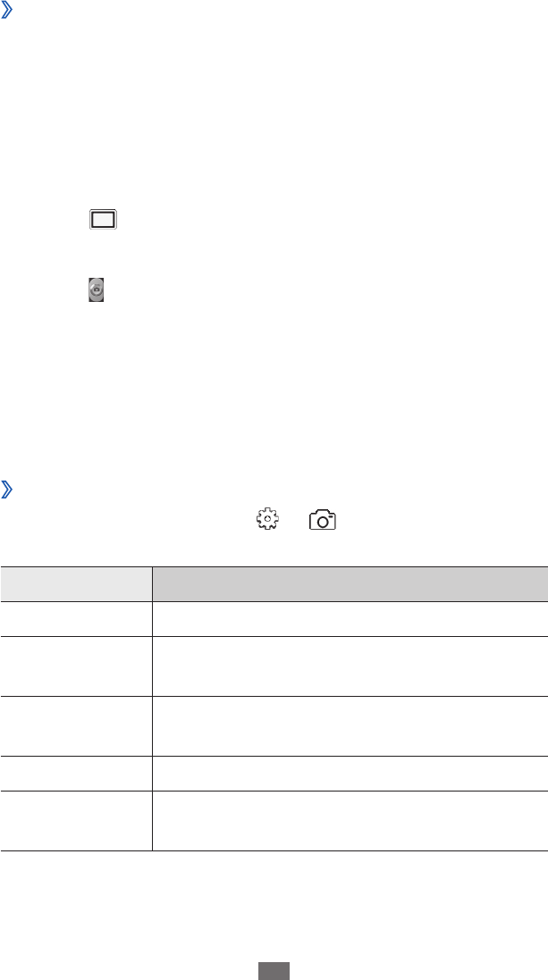This screenshot has height=980, width=548.
Task: Click the settings gear icon
Action: click(267, 519)
